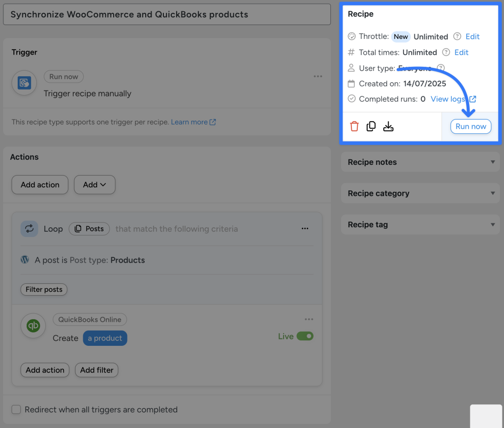Open View logs for completed runs
The width and height of the screenshot is (504, 428).
pos(449,99)
